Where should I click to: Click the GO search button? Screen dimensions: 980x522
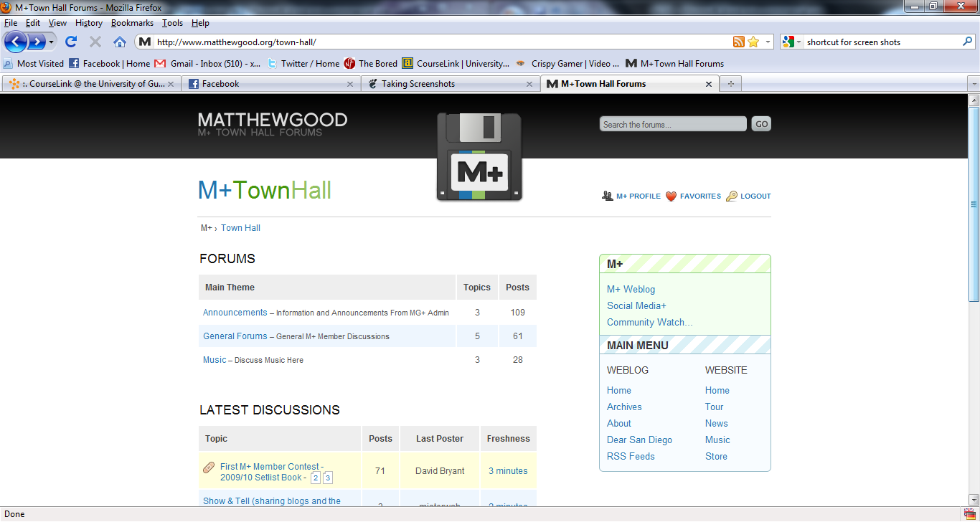tap(761, 124)
